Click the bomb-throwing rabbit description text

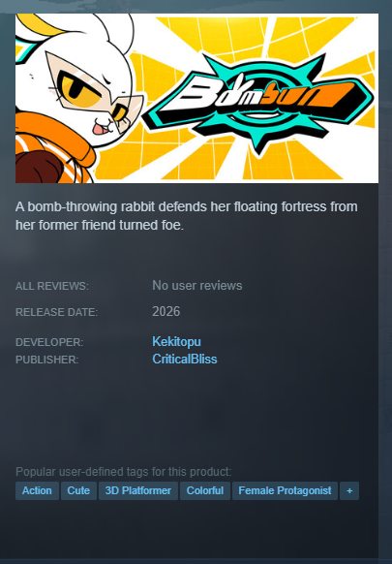pos(187,216)
